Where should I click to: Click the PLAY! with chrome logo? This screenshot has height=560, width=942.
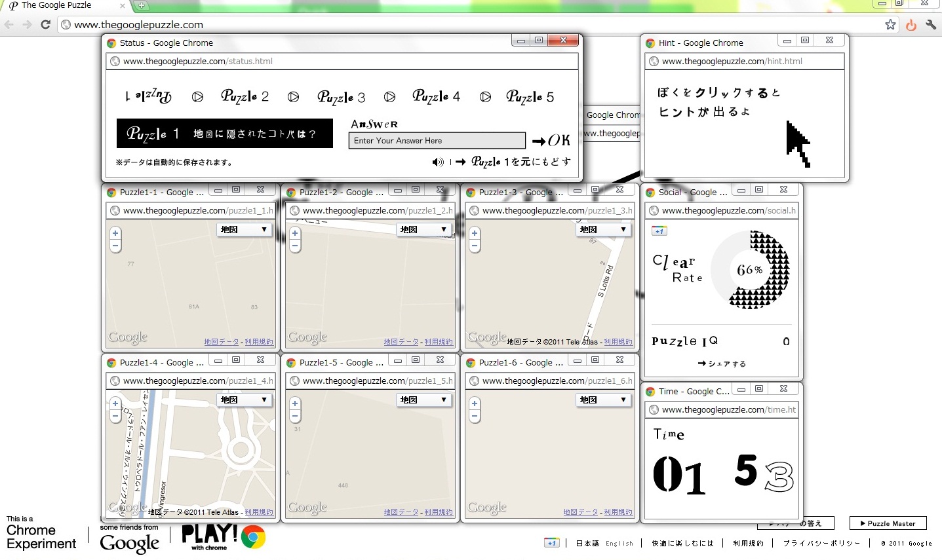(224, 537)
